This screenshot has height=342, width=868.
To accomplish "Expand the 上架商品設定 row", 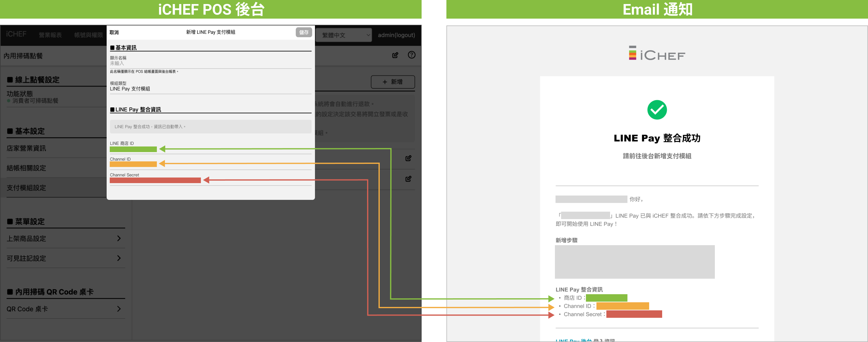I will [64, 238].
